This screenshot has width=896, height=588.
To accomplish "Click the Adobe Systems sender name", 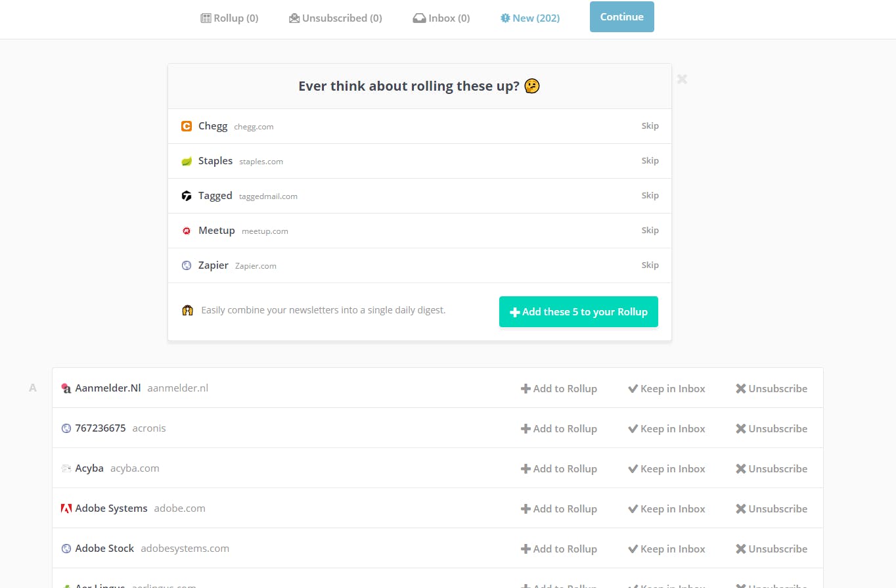I will pyautogui.click(x=112, y=509).
